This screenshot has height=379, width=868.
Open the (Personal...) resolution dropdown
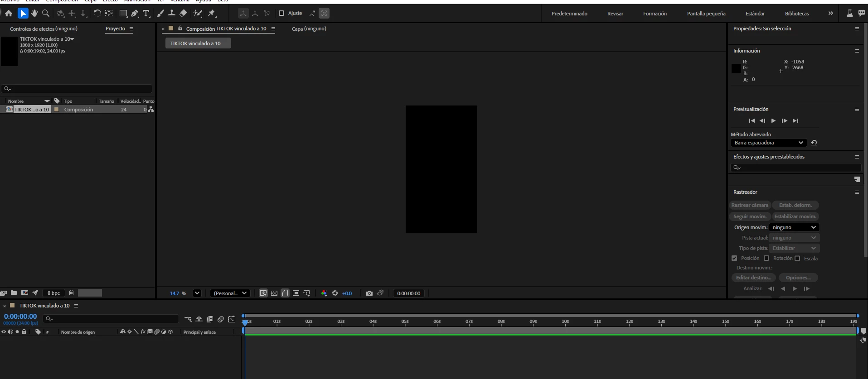point(231,293)
